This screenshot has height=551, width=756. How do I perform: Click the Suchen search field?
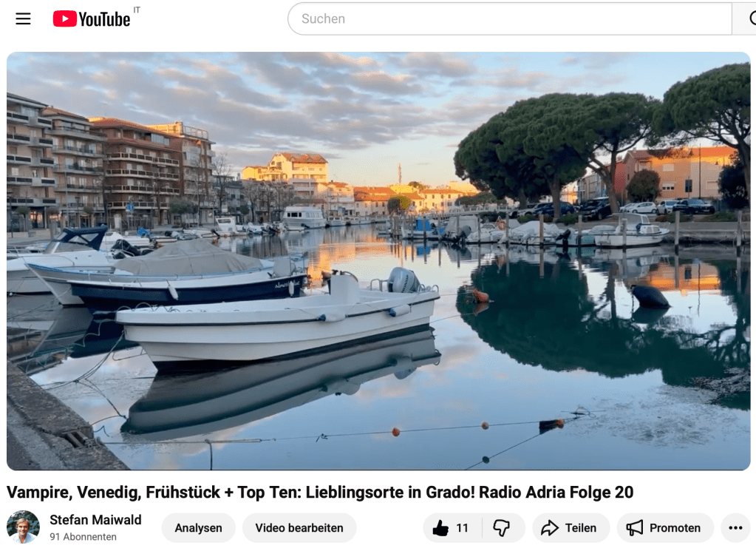click(x=510, y=18)
